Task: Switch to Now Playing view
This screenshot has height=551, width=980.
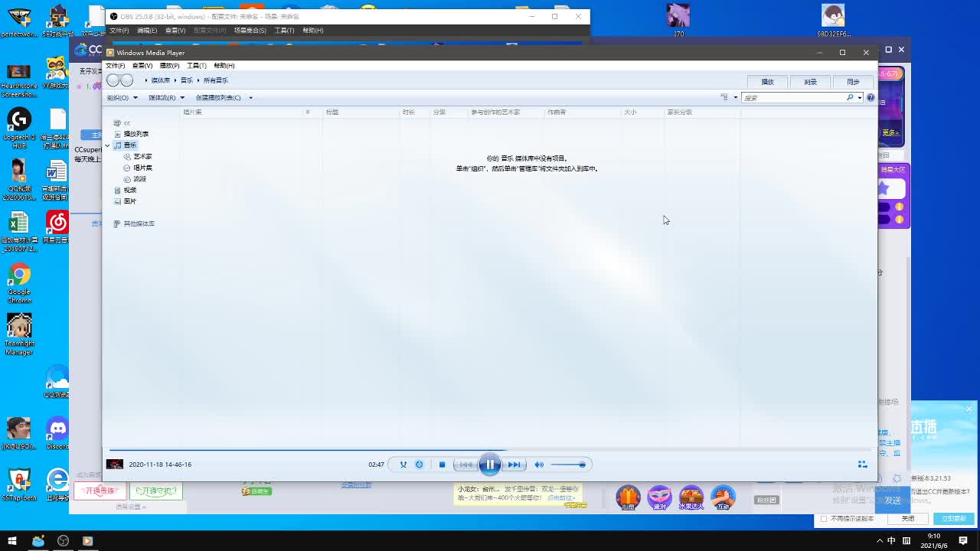Action: 862,465
